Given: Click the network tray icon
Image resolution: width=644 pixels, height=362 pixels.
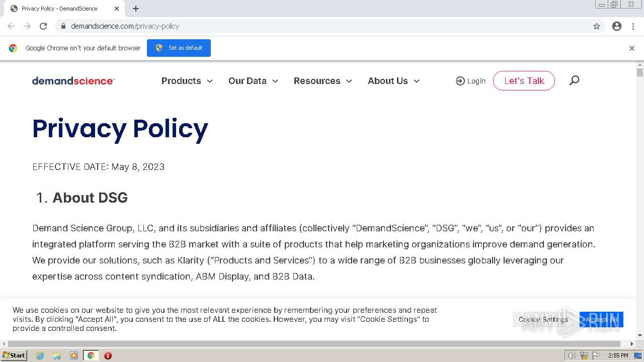Looking at the screenshot, I should [x=584, y=355].
